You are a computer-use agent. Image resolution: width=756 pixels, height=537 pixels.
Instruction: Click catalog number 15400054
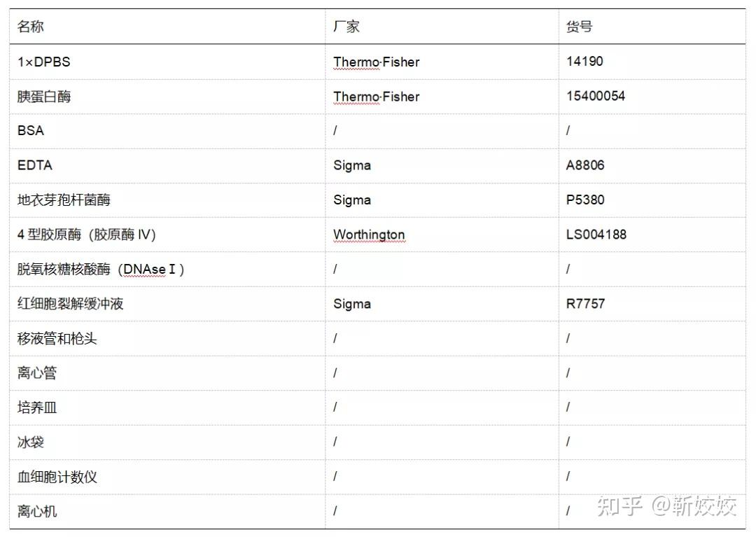596,97
